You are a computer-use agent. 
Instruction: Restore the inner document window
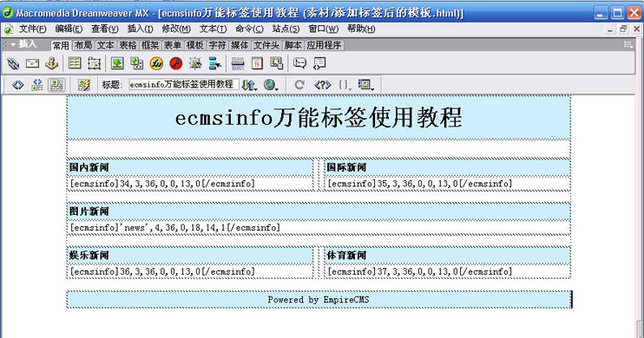(x=623, y=29)
